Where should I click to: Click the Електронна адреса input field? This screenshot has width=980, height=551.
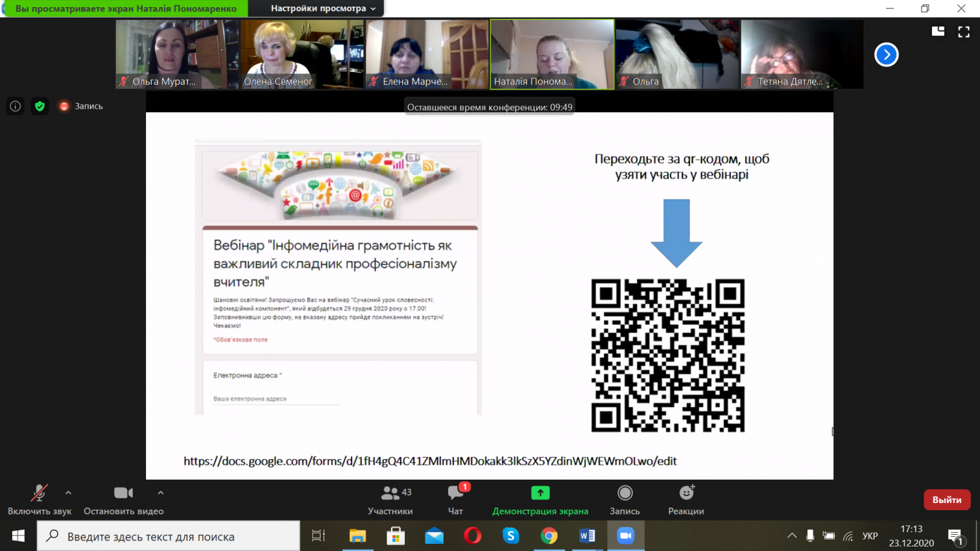coord(276,399)
